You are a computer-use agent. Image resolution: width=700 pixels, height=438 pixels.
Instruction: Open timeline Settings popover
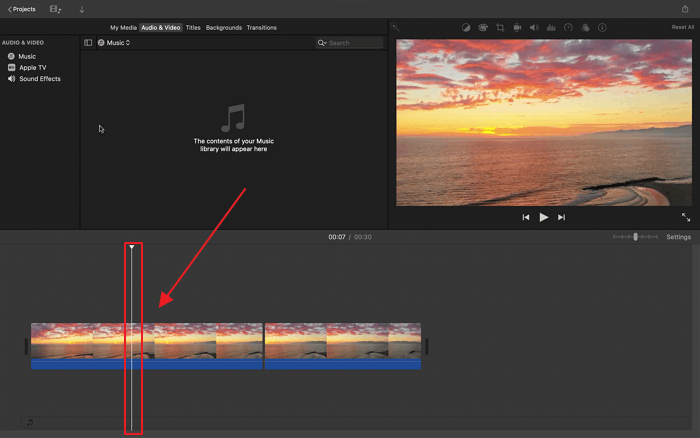pyautogui.click(x=678, y=237)
